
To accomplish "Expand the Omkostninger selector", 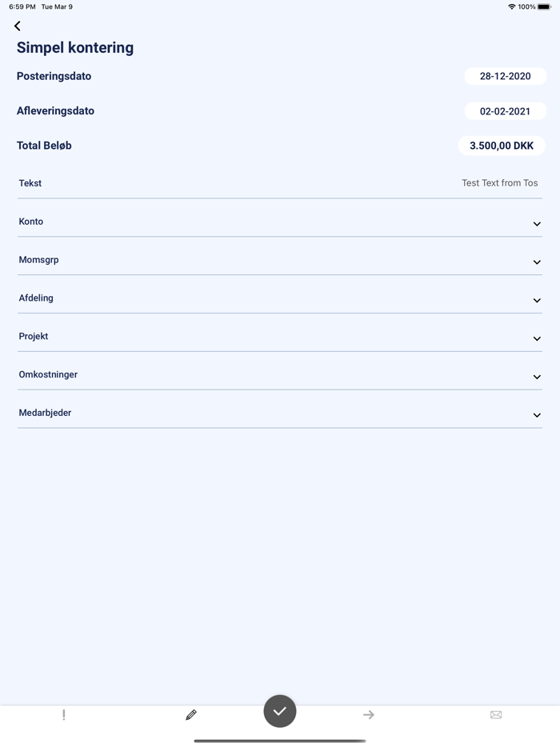I will point(536,377).
